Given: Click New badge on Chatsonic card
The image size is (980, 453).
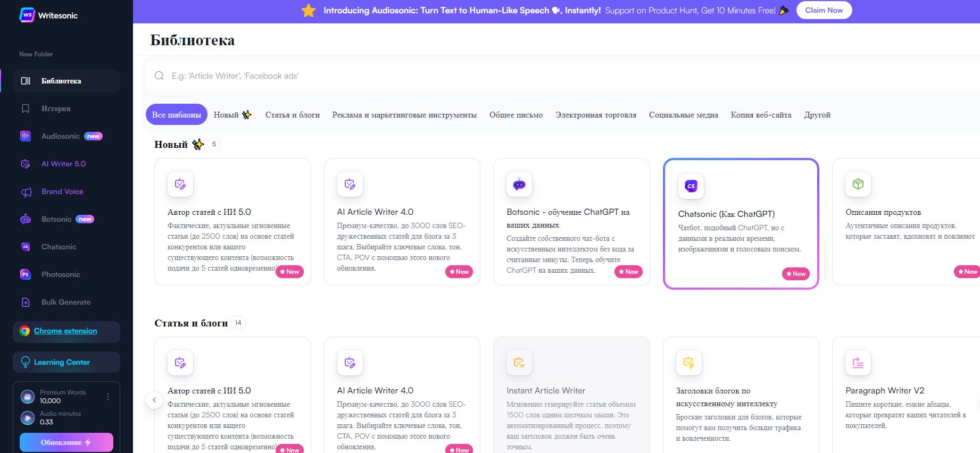Looking at the screenshot, I should click(796, 274).
